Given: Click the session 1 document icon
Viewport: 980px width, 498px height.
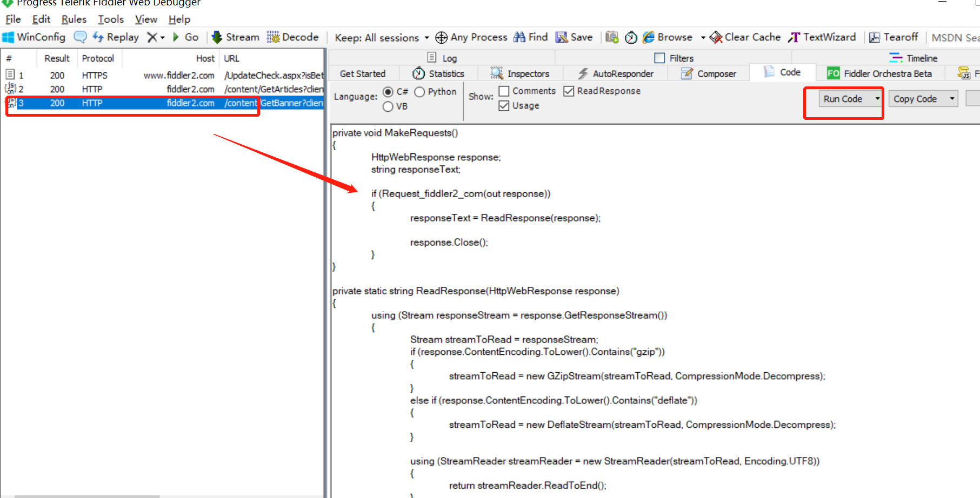Looking at the screenshot, I should [x=10, y=75].
